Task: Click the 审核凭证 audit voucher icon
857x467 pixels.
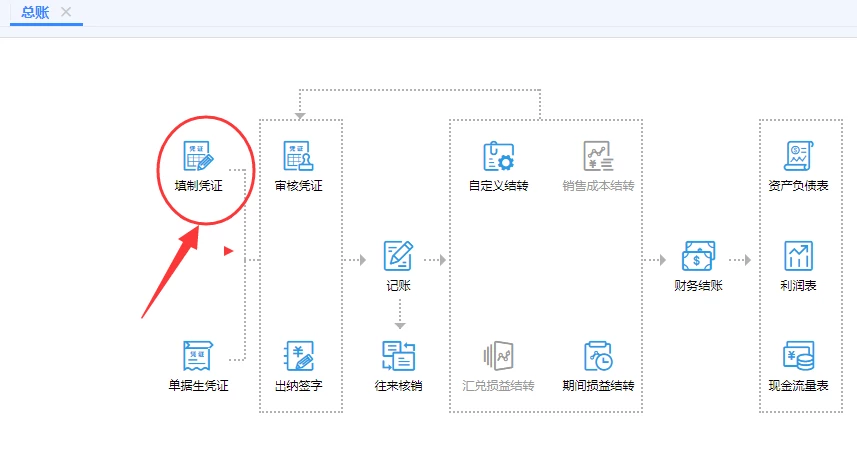Action: (x=298, y=157)
